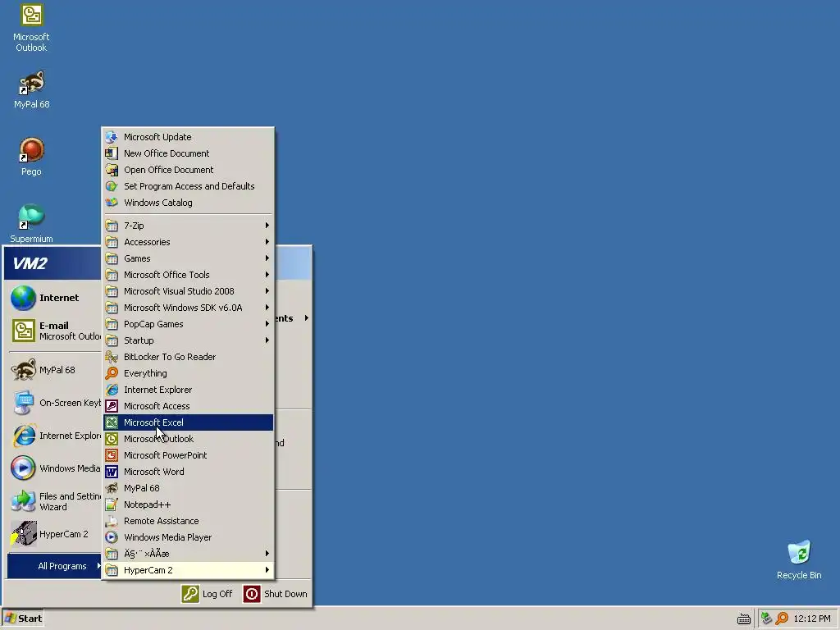The height and width of the screenshot is (630, 840).
Task: Open Supermium desktop shortcut
Action: pos(31,223)
